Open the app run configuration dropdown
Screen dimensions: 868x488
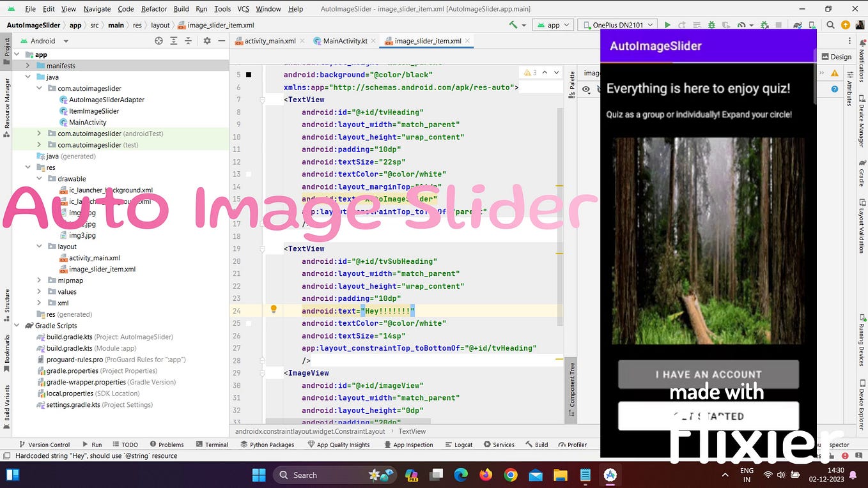click(552, 25)
